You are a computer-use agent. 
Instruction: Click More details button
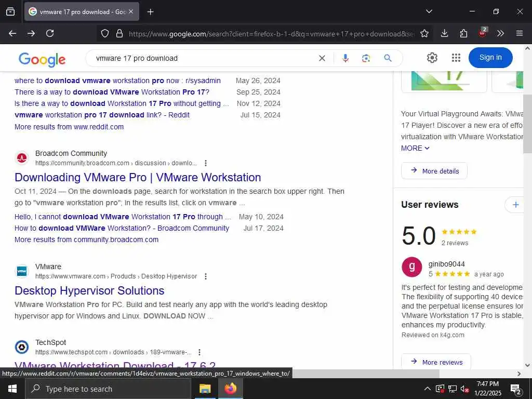click(434, 170)
